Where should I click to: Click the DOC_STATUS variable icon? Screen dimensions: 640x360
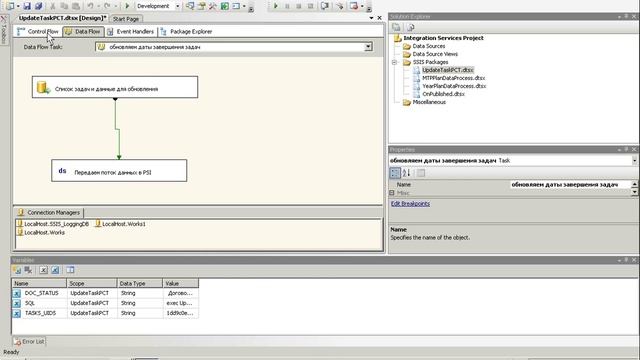(16, 293)
